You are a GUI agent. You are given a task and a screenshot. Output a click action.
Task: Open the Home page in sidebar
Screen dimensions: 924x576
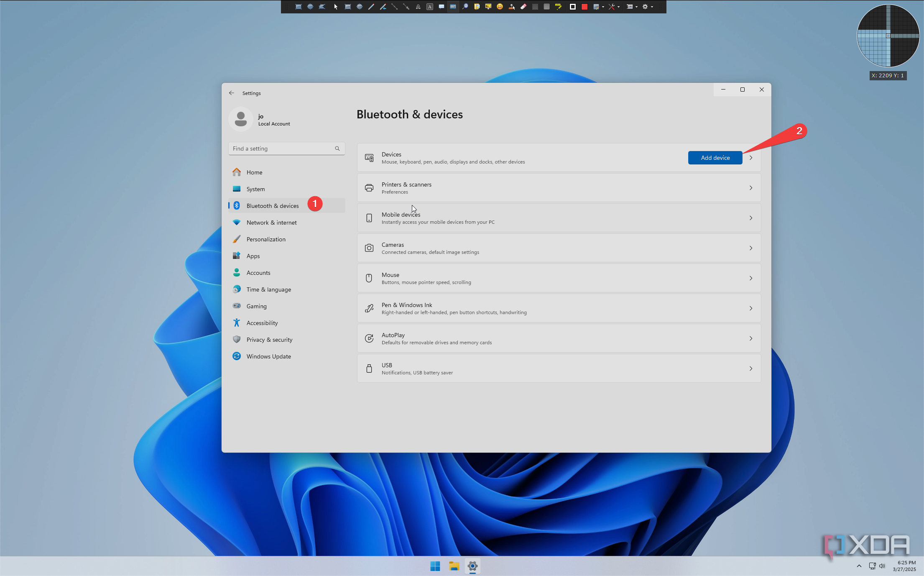(286, 172)
